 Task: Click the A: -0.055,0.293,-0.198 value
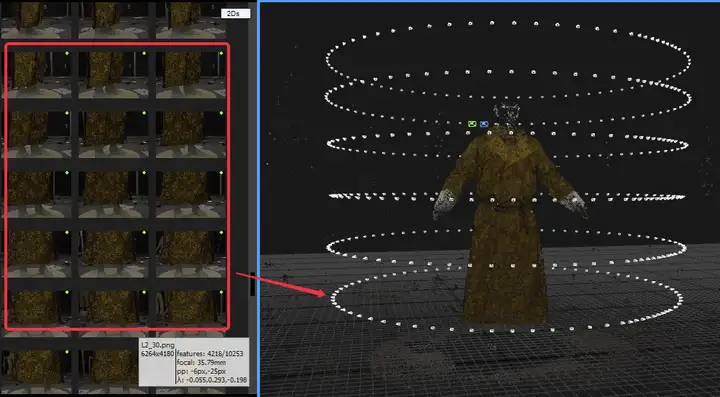212,380
